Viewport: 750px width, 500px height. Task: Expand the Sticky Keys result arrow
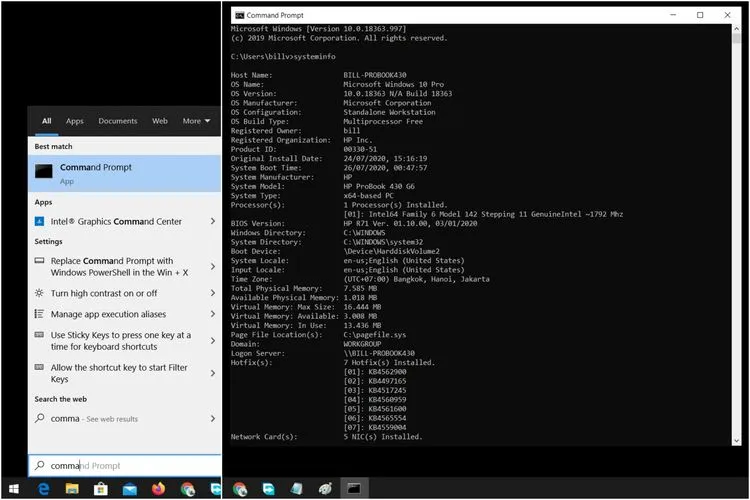(213, 341)
